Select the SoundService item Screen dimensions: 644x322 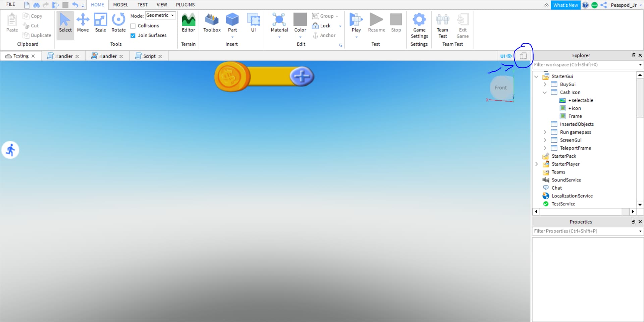[566, 180]
